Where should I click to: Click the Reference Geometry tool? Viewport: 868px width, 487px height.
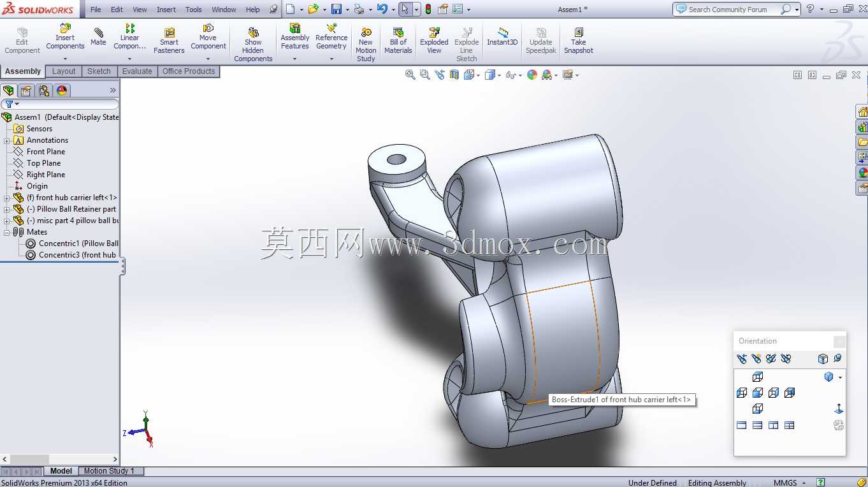coord(331,37)
